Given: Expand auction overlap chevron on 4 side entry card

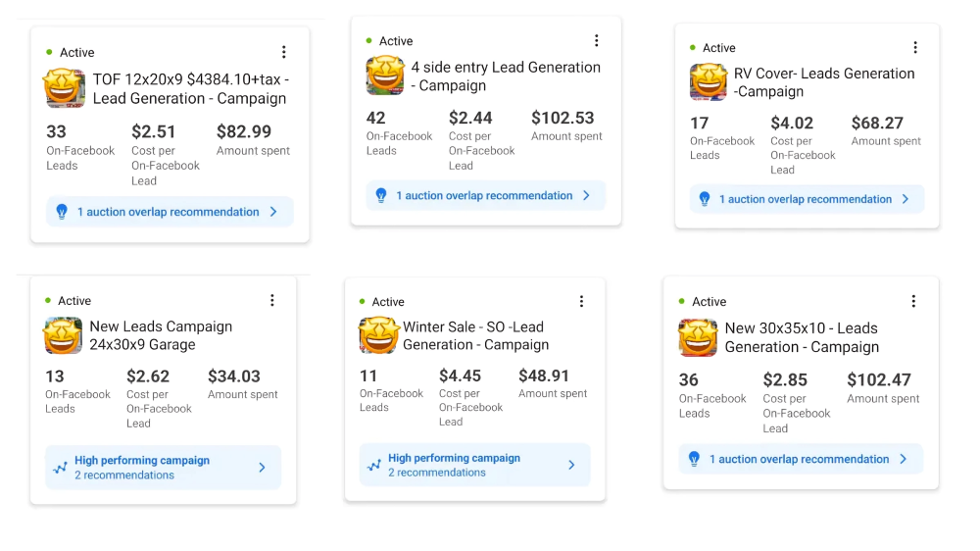Looking at the screenshot, I should (586, 195).
